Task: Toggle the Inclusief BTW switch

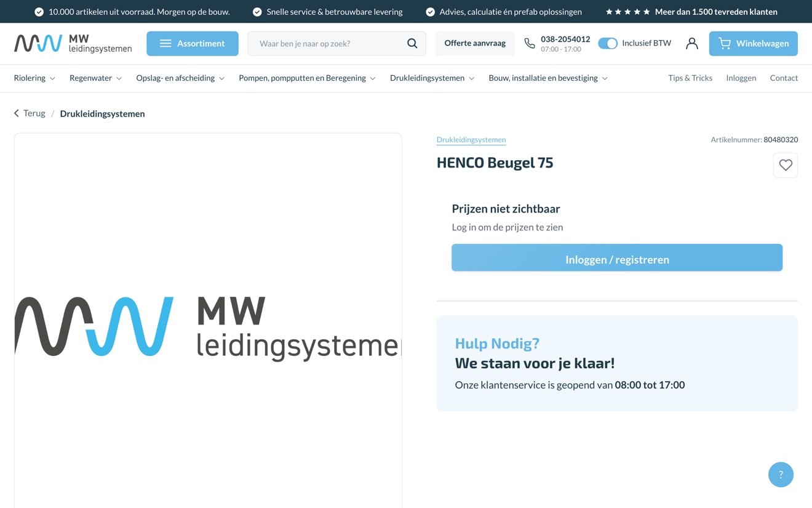Action: pyautogui.click(x=608, y=44)
